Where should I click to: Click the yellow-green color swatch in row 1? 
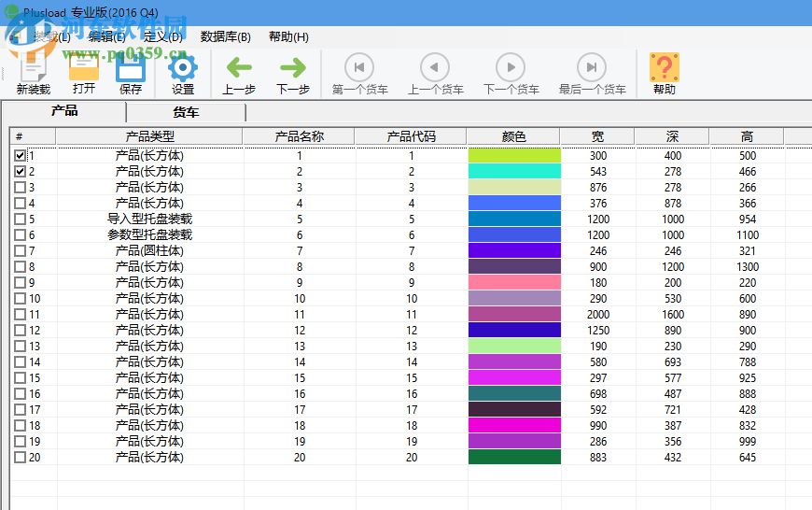point(514,155)
